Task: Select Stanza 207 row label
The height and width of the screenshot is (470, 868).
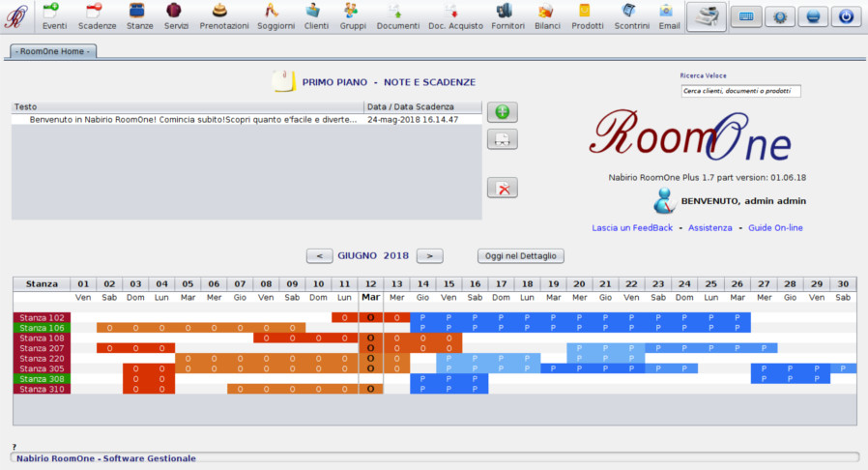Action: tap(42, 348)
